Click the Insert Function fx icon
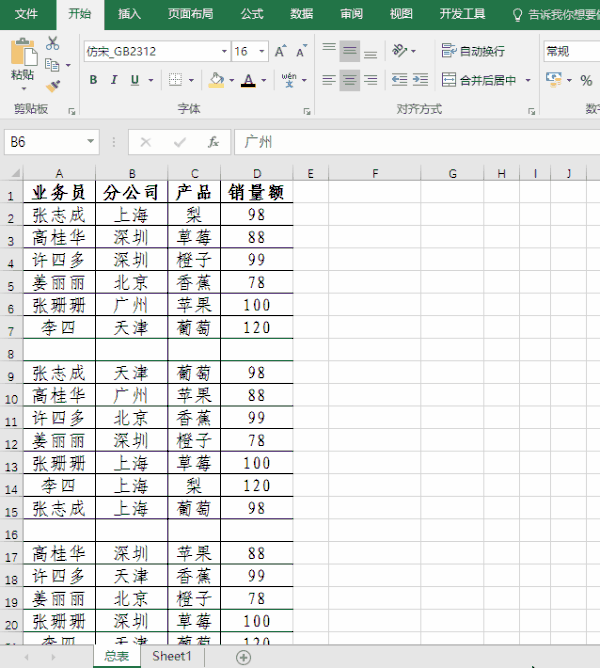Viewport: 600px width, 668px height. tap(213, 143)
